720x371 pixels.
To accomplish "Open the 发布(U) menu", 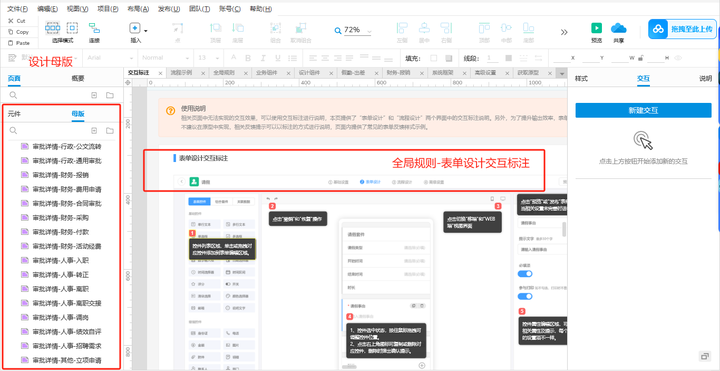I will click(x=169, y=9).
